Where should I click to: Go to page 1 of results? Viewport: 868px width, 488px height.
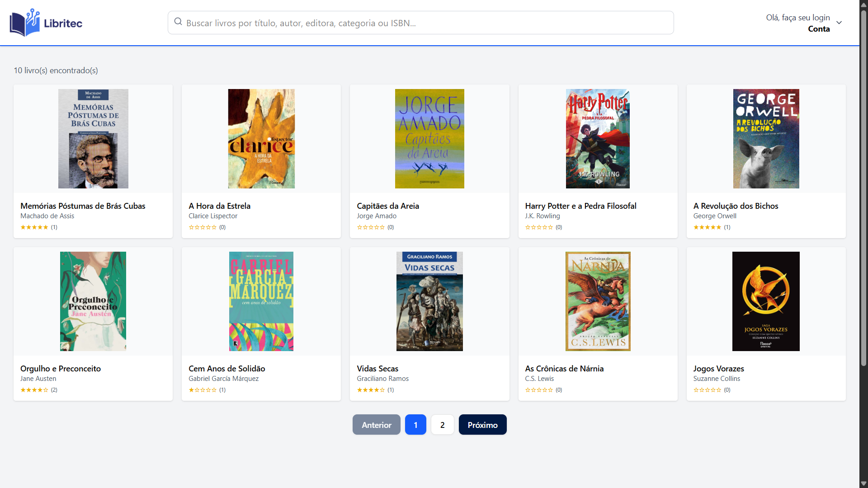pos(415,425)
